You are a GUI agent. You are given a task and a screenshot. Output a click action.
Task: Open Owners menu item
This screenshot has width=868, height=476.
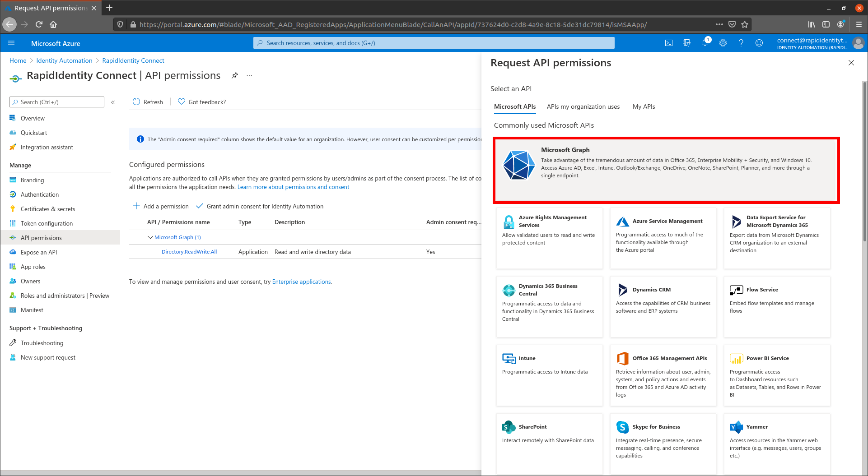(x=60, y=281)
